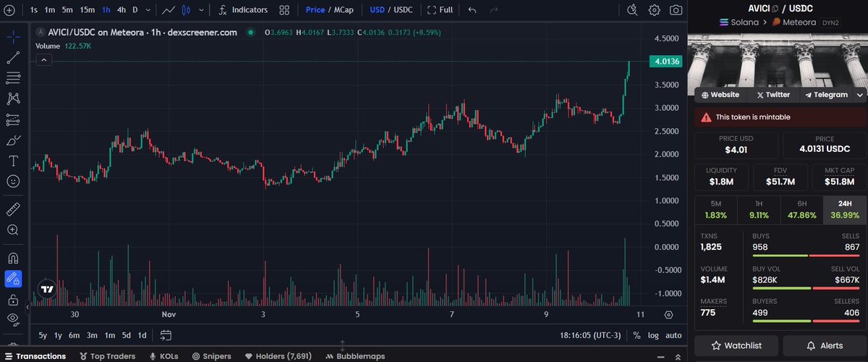Select the 6H change period
The image size is (868, 362).
click(801, 210)
